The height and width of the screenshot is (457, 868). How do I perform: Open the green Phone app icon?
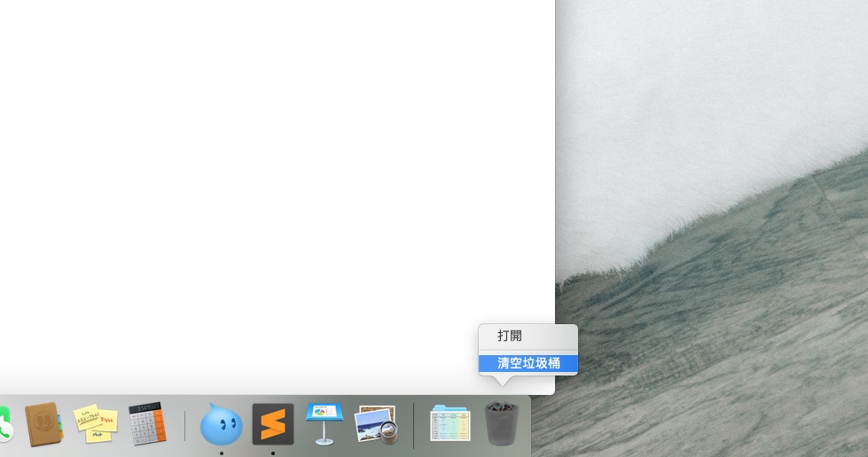(x=5, y=425)
